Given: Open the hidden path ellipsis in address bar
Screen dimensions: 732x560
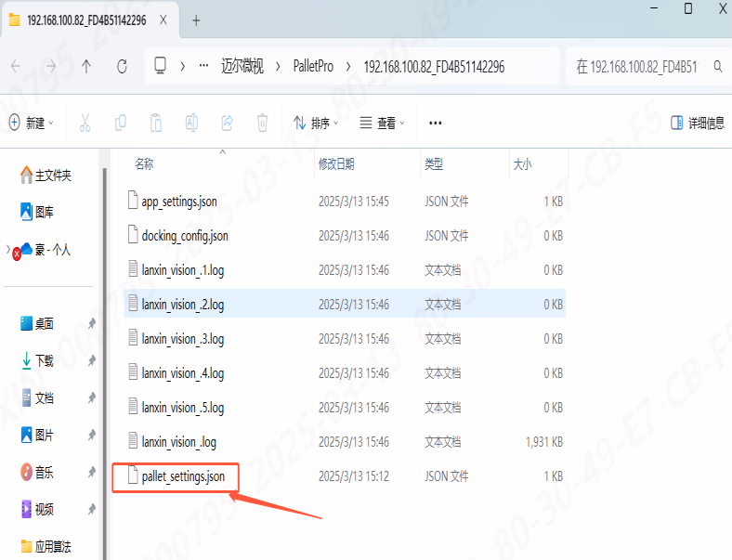Looking at the screenshot, I should click(203, 66).
